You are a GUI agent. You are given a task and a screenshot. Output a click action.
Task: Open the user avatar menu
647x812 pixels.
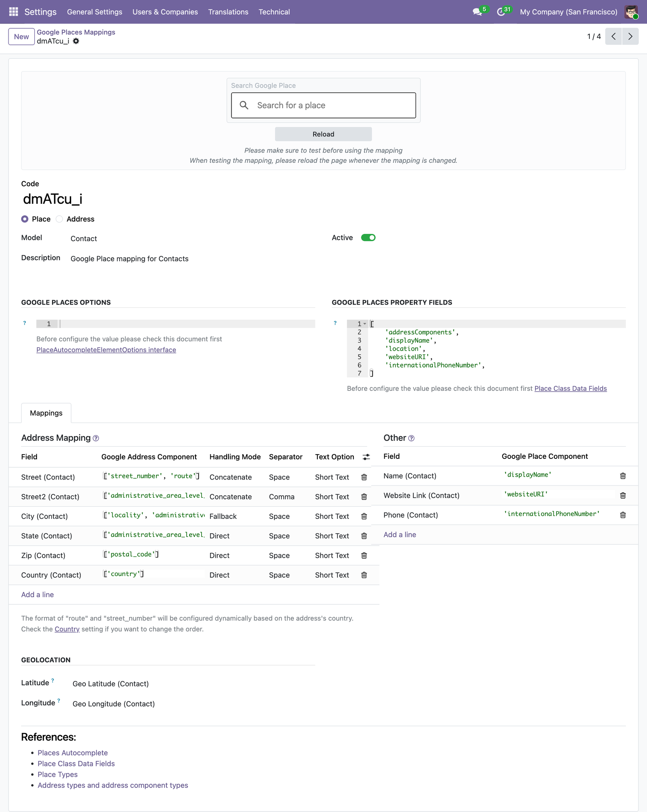pos(631,12)
